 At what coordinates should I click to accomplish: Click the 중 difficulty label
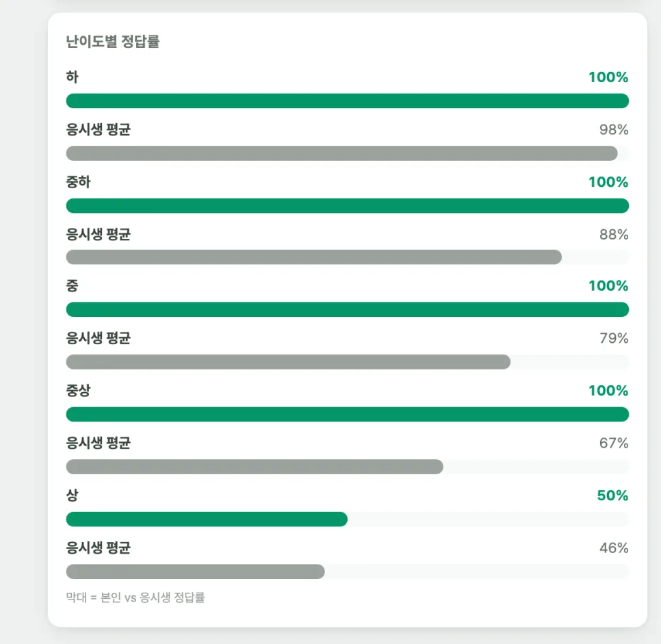(72, 285)
